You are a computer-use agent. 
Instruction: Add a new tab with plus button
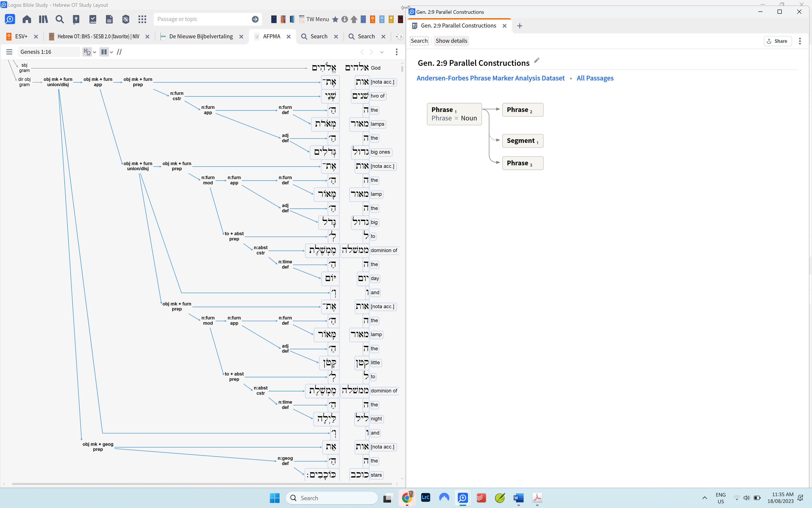520,26
